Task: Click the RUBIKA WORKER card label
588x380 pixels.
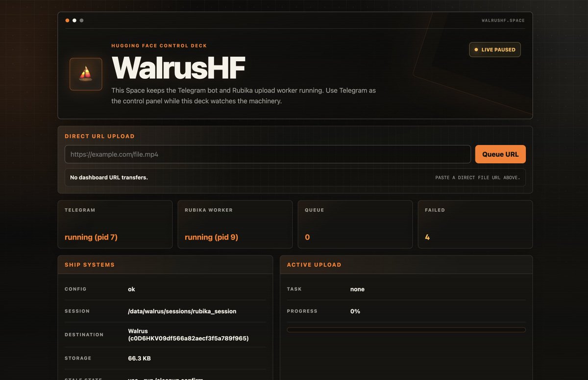Action: 209,210
